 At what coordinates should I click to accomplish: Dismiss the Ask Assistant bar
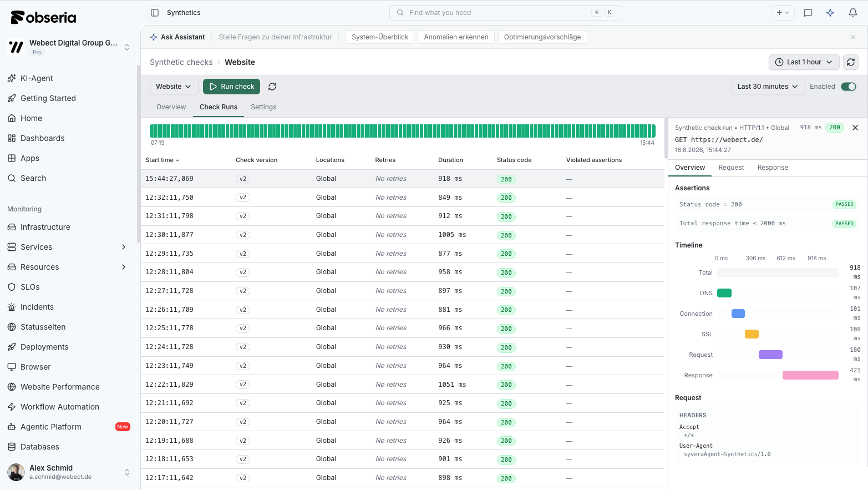(853, 37)
